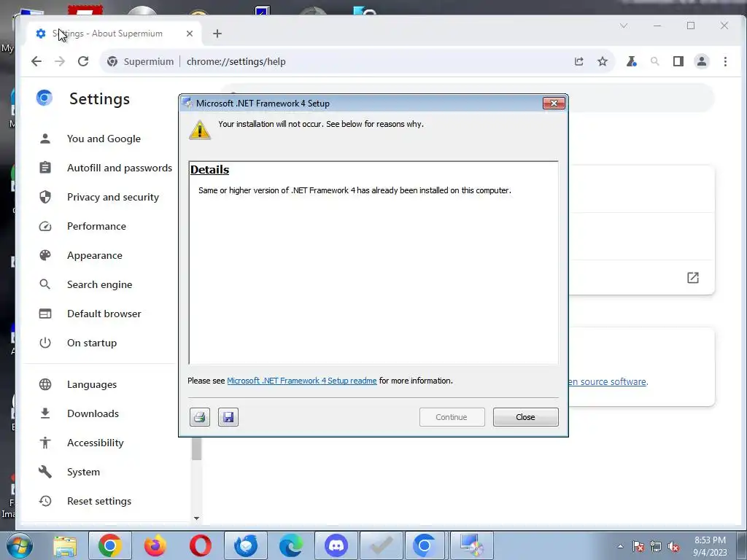Launch Opera from taskbar
Viewport: 747px width, 560px height.
[201, 545]
